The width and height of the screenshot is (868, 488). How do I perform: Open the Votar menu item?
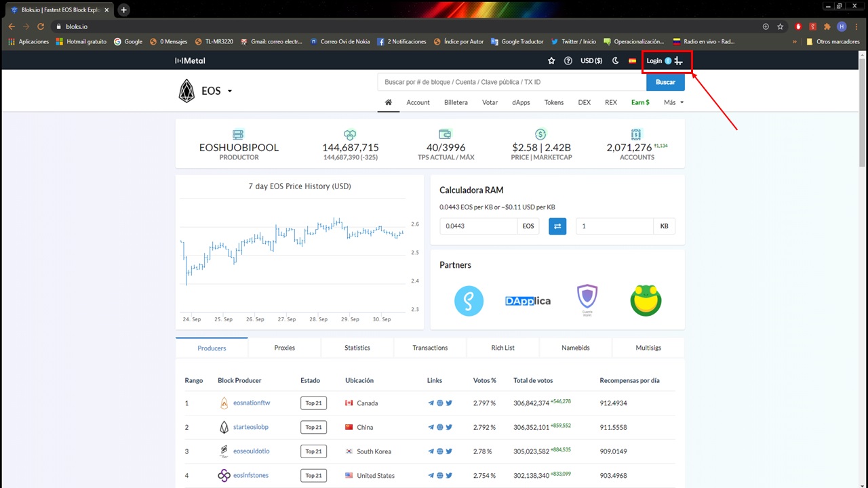point(490,102)
